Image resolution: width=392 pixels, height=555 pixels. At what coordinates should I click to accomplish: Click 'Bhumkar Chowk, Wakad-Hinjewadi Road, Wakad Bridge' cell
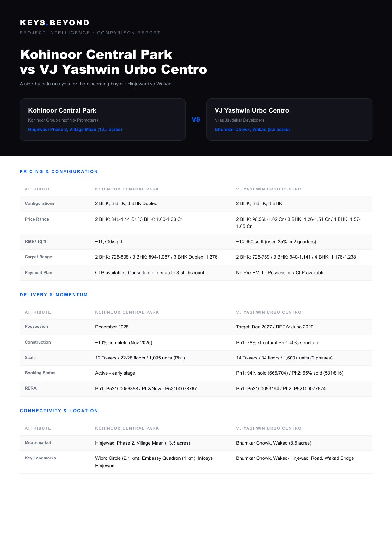pos(295,458)
